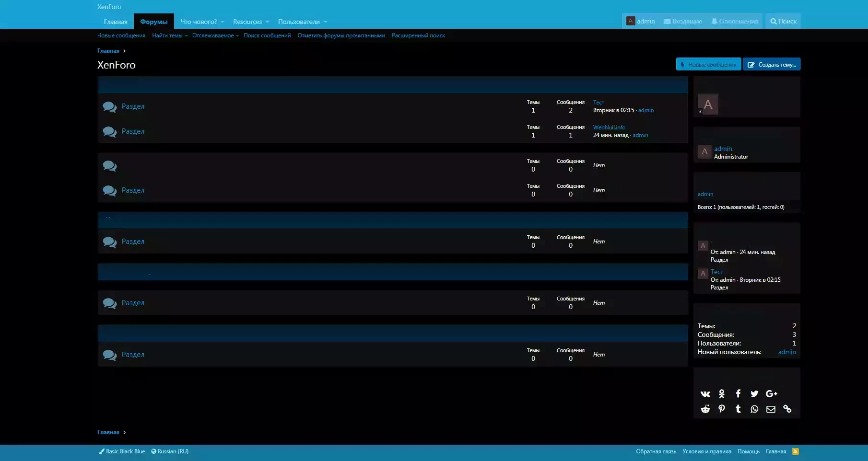Image resolution: width=868 pixels, height=461 pixels.
Task: Expand the Resources dropdown arrow
Action: [x=268, y=22]
